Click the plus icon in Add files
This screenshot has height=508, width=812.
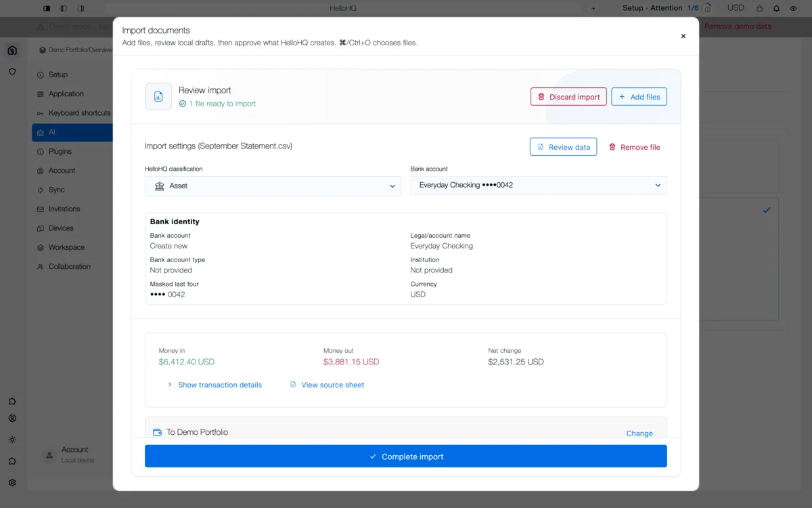622,97
